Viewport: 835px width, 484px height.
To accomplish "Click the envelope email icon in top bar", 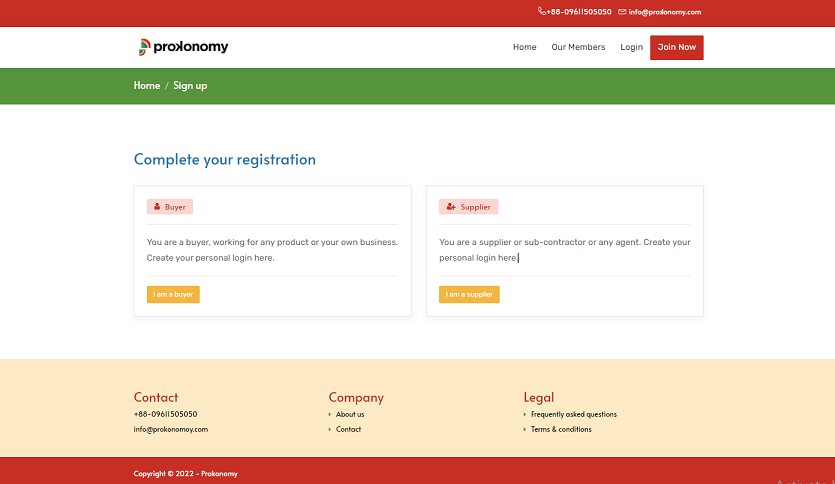I will [x=622, y=12].
